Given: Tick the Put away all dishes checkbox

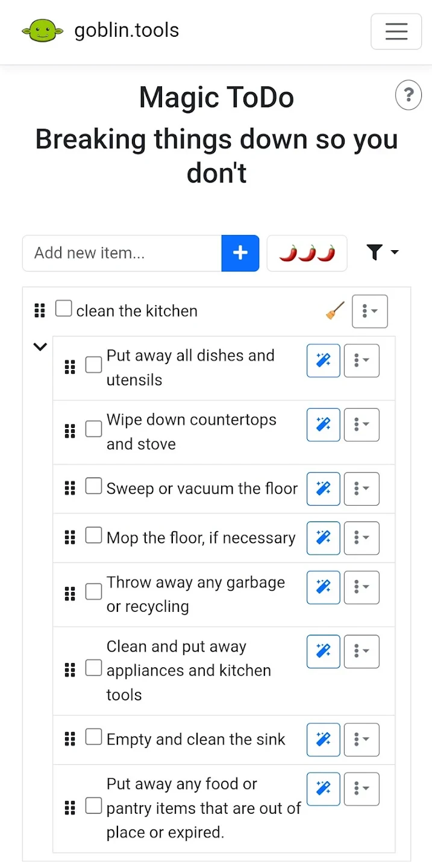Looking at the screenshot, I should click(93, 365).
